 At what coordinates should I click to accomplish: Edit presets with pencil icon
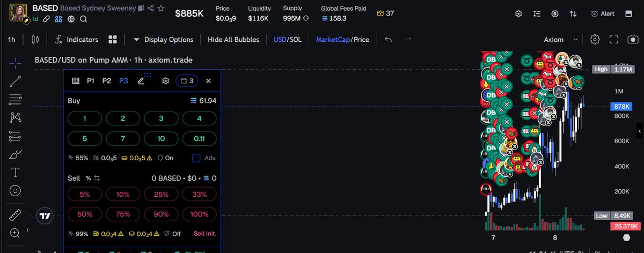pos(141,81)
